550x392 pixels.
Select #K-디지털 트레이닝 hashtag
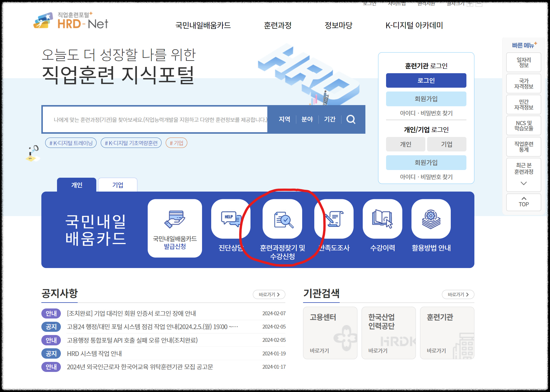(71, 143)
